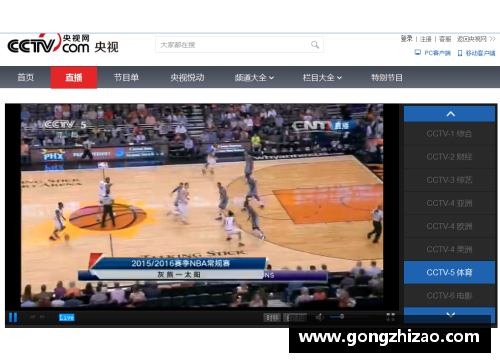Click the search magnifier icon
Image resolution: width=500 pixels, height=362 pixels.
click(315, 45)
